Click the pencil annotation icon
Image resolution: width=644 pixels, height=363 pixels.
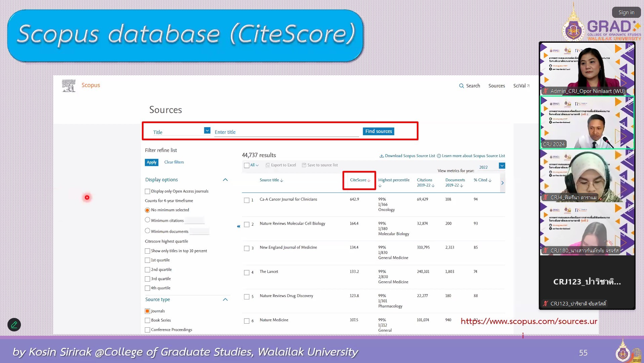coord(14,325)
